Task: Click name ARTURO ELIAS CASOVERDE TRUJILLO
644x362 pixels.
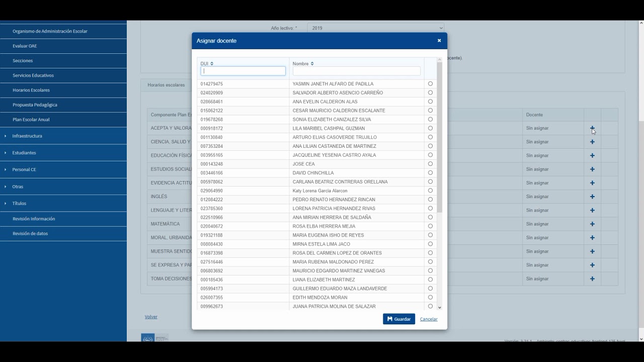Action: click(x=335, y=137)
